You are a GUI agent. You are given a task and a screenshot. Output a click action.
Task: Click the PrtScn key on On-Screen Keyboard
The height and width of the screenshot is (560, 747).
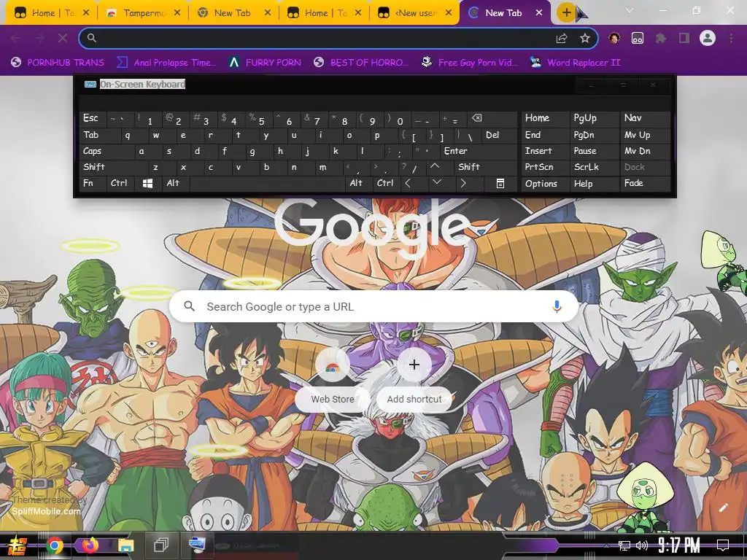pyautogui.click(x=545, y=167)
